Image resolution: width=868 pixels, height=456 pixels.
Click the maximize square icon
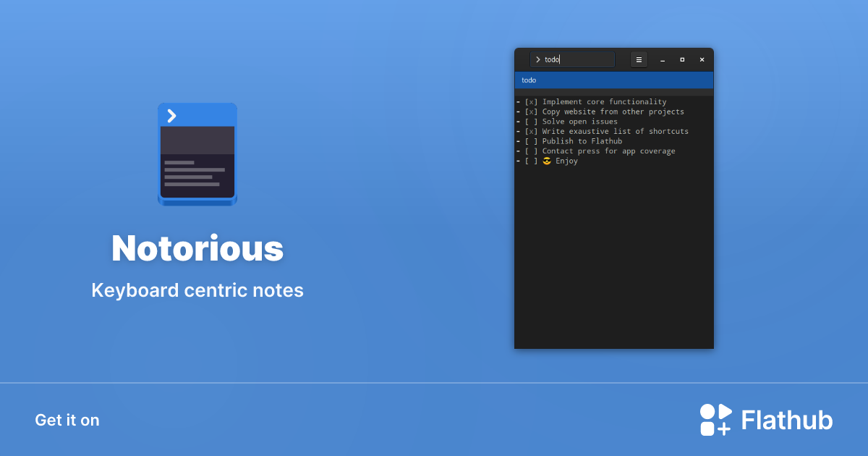682,59
